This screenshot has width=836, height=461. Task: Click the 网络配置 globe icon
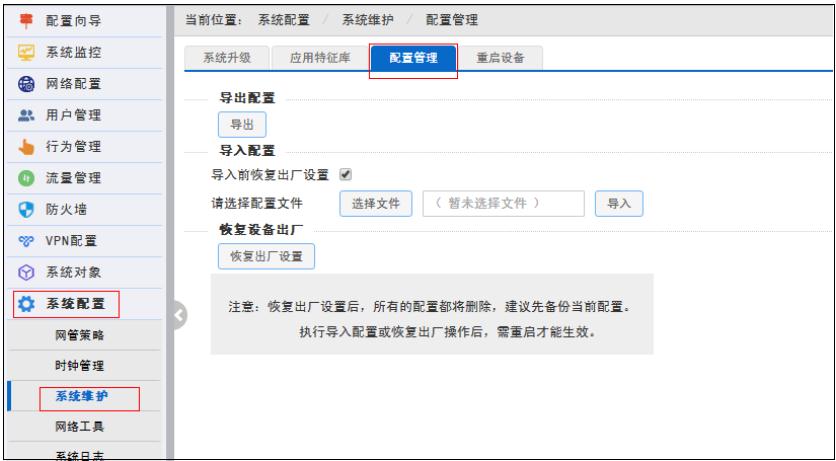point(26,84)
